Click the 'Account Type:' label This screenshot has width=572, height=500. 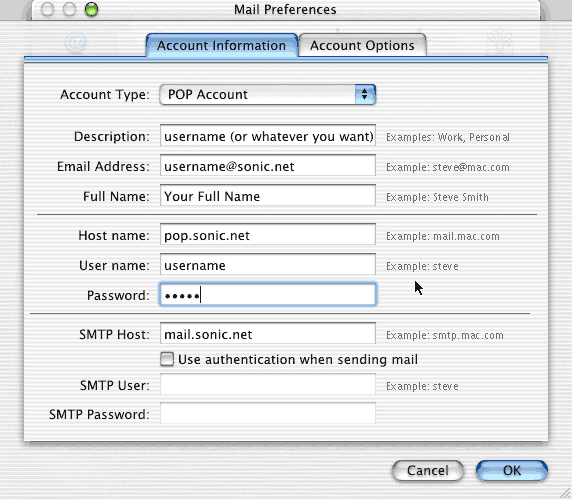105,94
